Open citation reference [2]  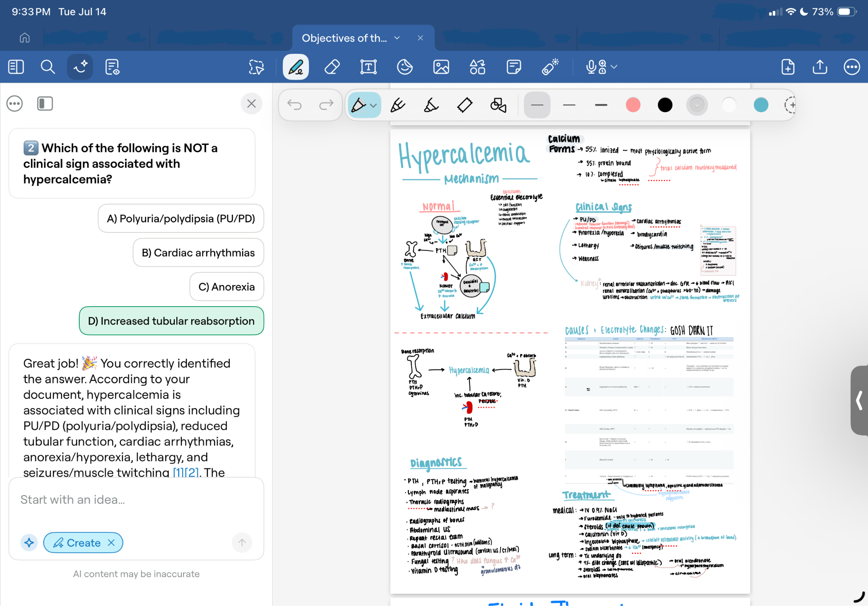(192, 472)
